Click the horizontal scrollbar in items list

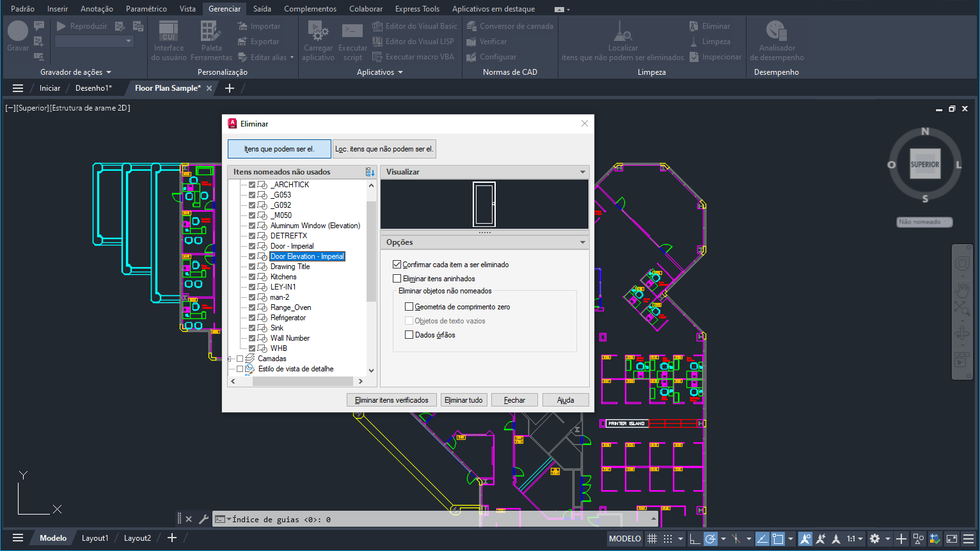pos(303,381)
